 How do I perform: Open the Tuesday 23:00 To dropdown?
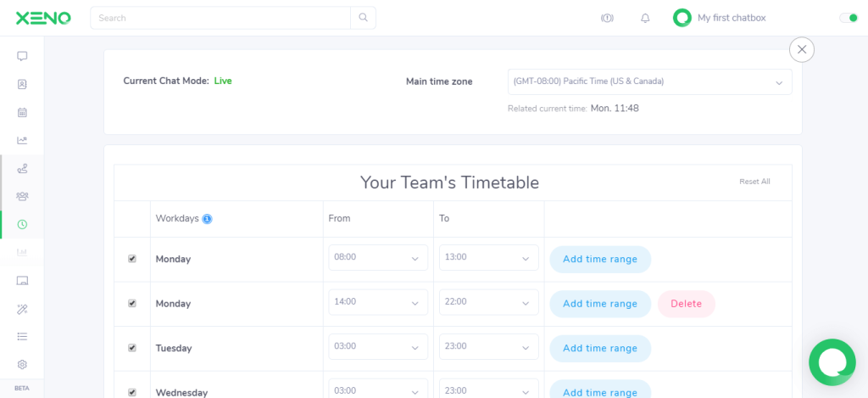point(488,347)
